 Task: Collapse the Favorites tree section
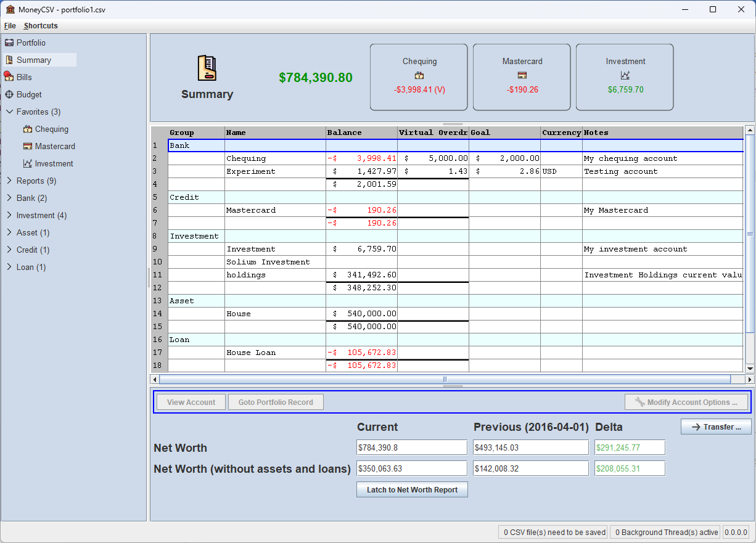tap(9, 112)
